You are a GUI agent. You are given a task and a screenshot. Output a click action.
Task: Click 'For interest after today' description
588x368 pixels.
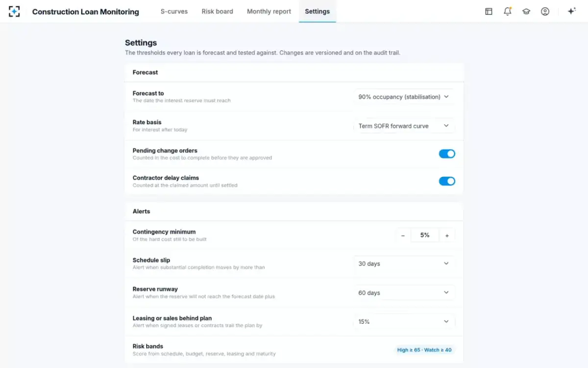(160, 130)
